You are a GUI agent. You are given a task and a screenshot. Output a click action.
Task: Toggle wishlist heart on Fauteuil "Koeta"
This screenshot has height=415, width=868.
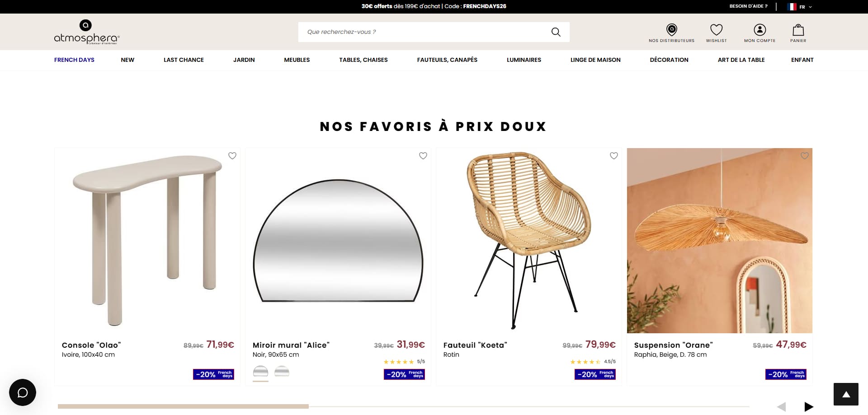coord(614,156)
